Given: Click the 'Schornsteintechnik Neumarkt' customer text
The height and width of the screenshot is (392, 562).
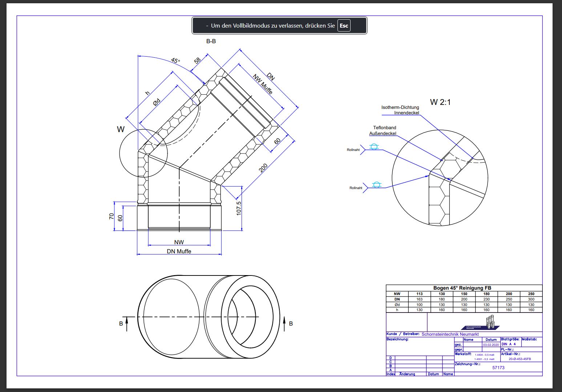Looking at the screenshot, I should pyautogui.click(x=450, y=334).
